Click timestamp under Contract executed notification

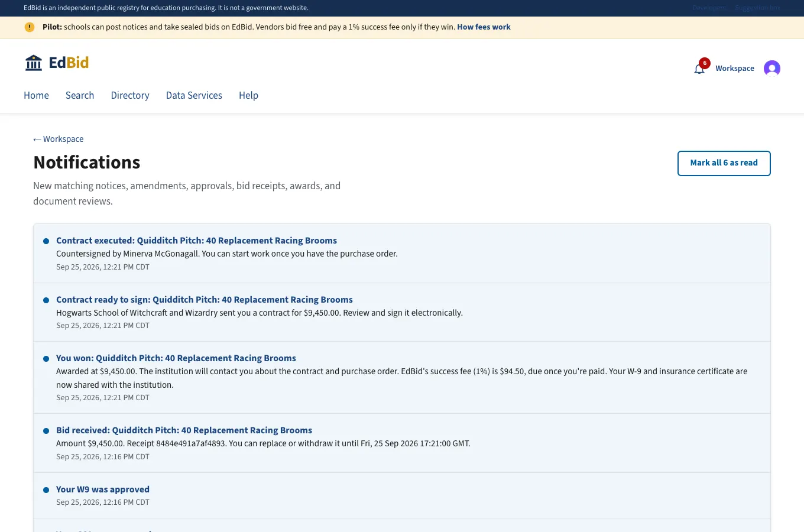(x=103, y=267)
